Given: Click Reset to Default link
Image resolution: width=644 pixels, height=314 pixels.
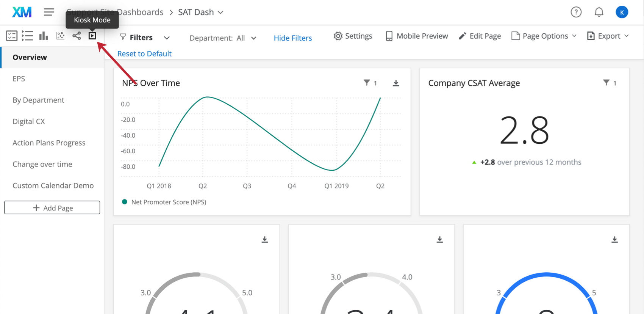Looking at the screenshot, I should (144, 54).
